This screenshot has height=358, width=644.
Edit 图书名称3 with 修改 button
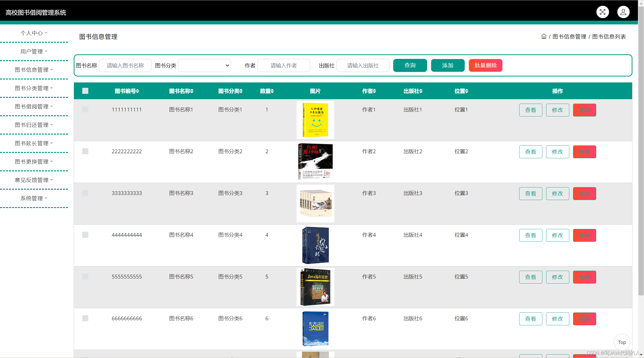pyautogui.click(x=557, y=193)
